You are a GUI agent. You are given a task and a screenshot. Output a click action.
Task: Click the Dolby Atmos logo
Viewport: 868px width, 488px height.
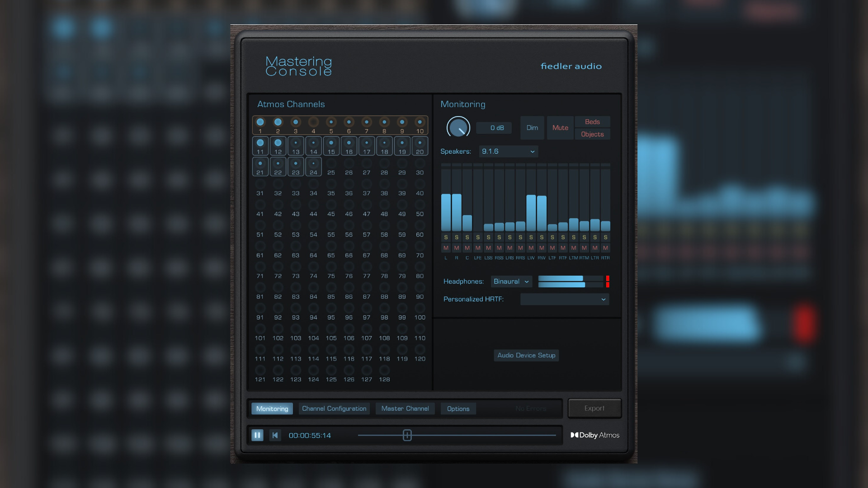[595, 435]
